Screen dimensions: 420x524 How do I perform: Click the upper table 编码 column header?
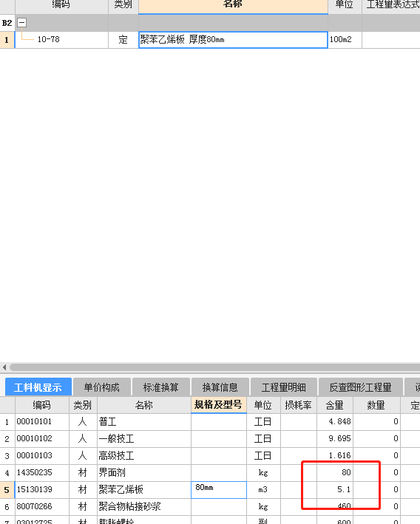[x=61, y=5]
